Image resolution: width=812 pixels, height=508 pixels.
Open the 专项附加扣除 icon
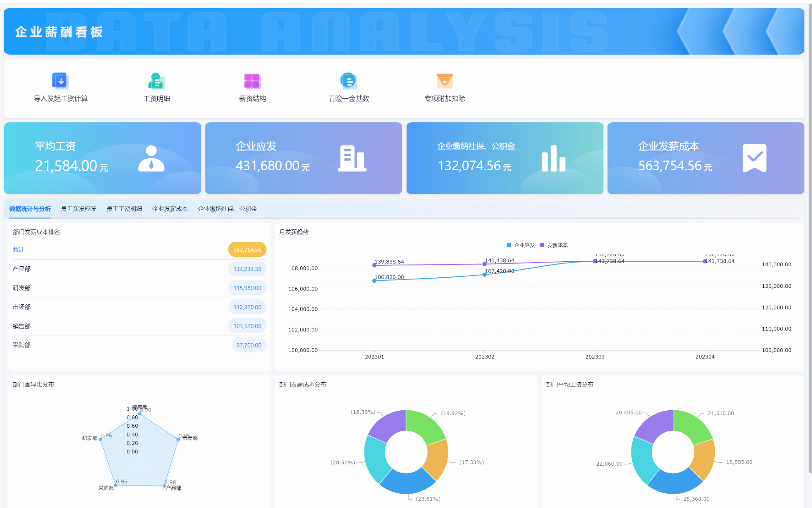[x=444, y=80]
